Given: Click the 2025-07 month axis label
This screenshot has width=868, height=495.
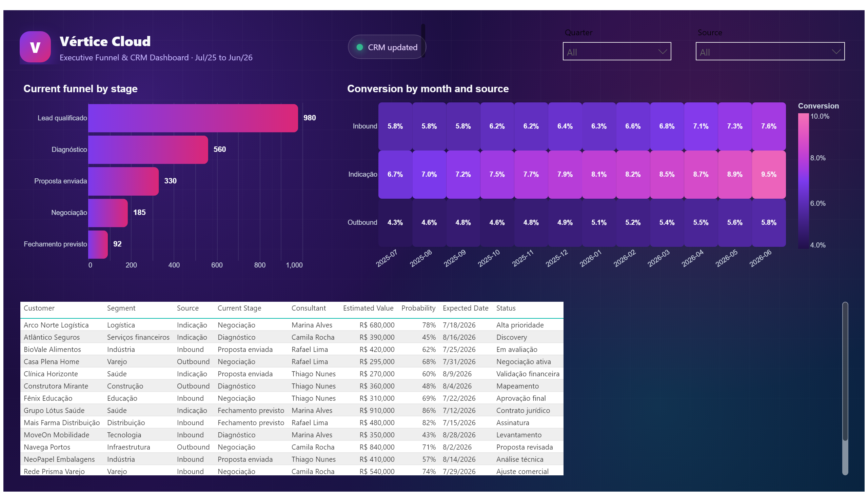Looking at the screenshot, I should pos(387,258).
